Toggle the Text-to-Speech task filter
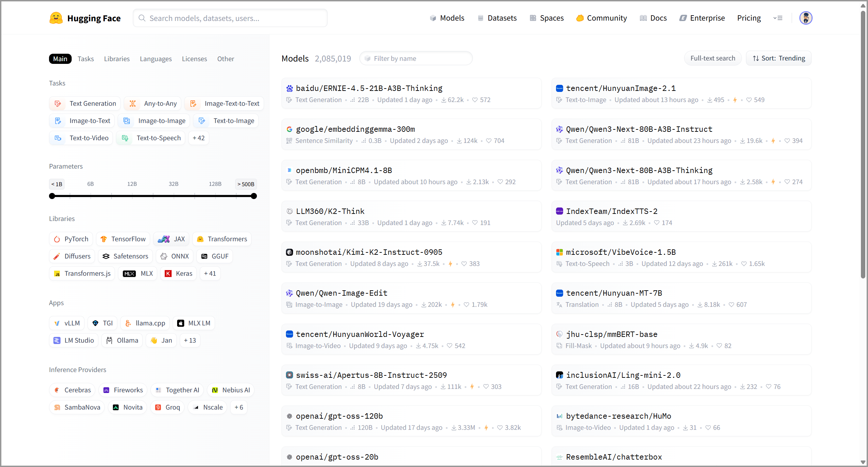 (151, 138)
